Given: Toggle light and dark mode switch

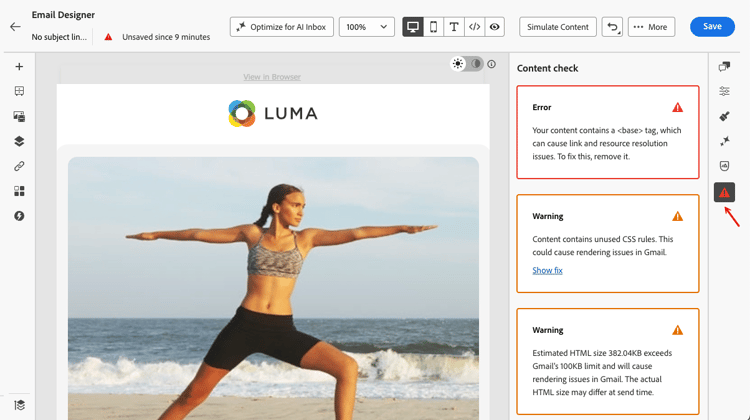Looking at the screenshot, I should click(467, 64).
